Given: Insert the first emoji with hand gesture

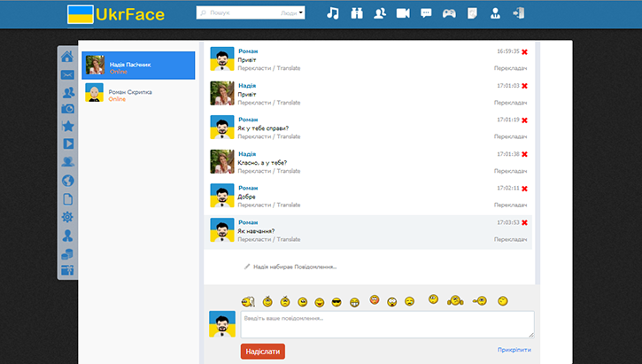Looking at the screenshot, I should (x=248, y=302).
